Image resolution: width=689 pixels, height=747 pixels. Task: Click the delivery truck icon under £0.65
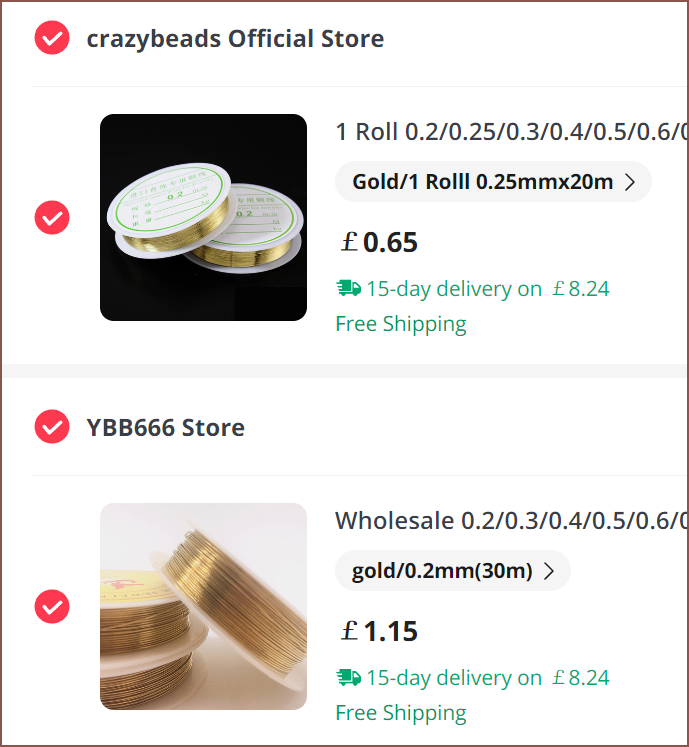(348, 289)
